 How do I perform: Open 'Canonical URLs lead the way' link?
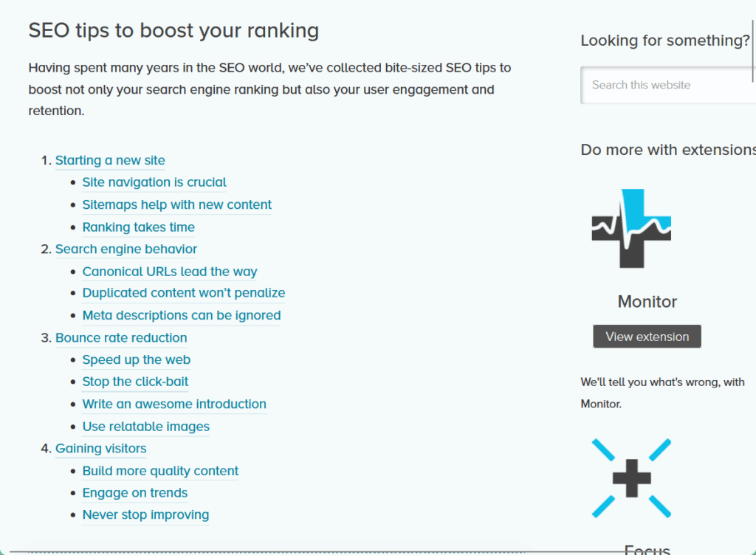pyautogui.click(x=170, y=272)
